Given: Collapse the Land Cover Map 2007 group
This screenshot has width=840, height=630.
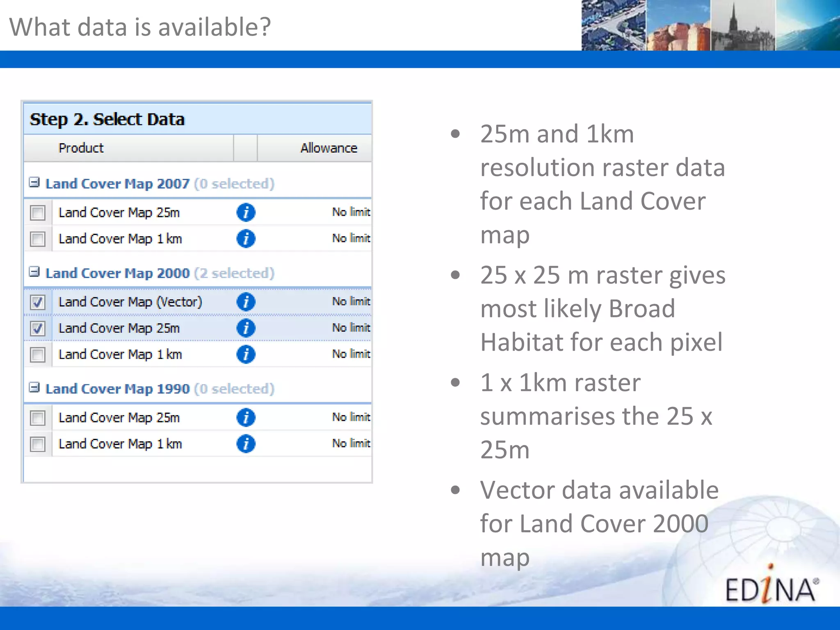Looking at the screenshot, I should 34,182.
